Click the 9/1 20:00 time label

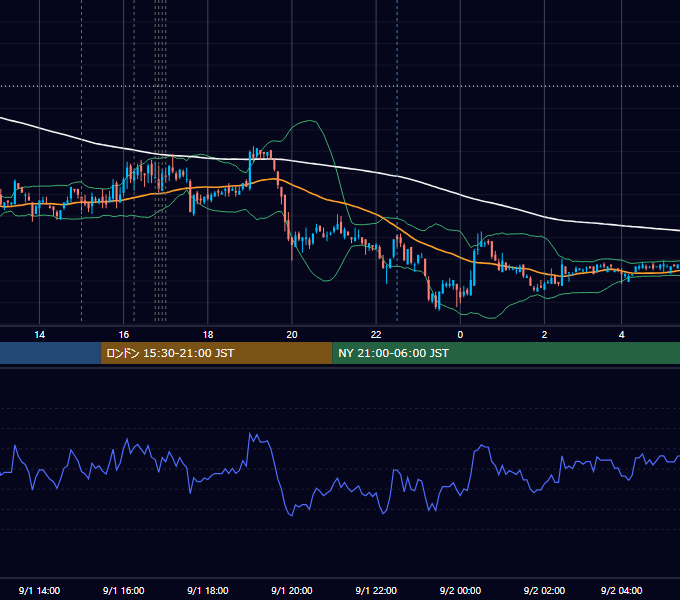(x=292, y=590)
